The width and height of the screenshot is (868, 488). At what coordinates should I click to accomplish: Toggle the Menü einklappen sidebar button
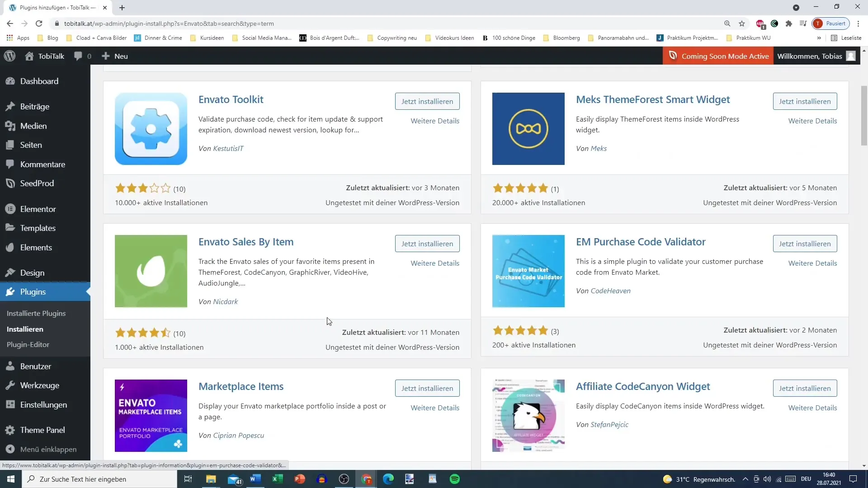coord(48,449)
